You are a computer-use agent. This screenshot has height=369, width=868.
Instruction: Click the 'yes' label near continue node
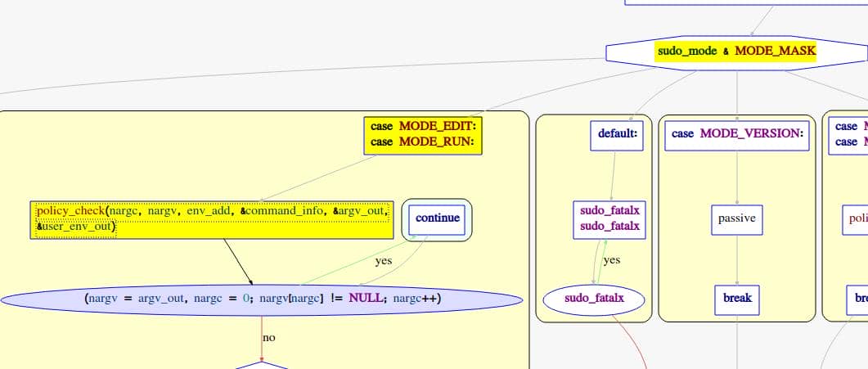pos(383,260)
